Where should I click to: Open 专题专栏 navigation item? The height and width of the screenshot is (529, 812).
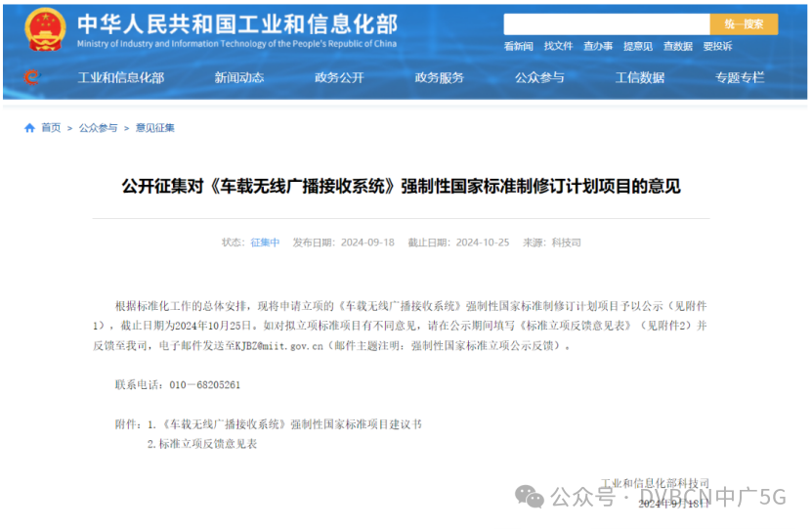[x=740, y=78]
